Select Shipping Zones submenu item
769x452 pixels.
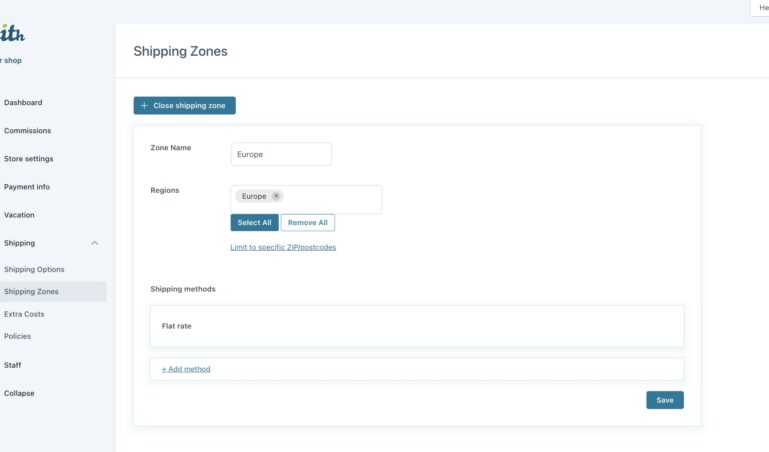point(31,292)
